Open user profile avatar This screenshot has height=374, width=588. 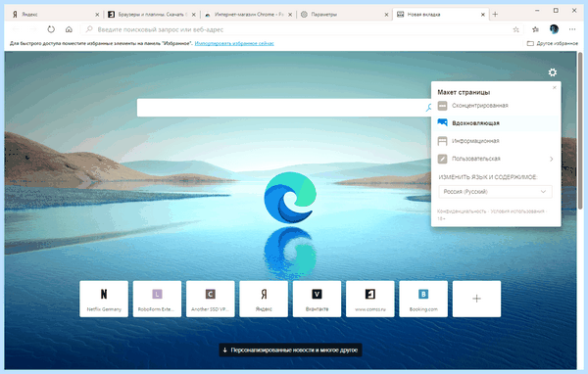554,29
